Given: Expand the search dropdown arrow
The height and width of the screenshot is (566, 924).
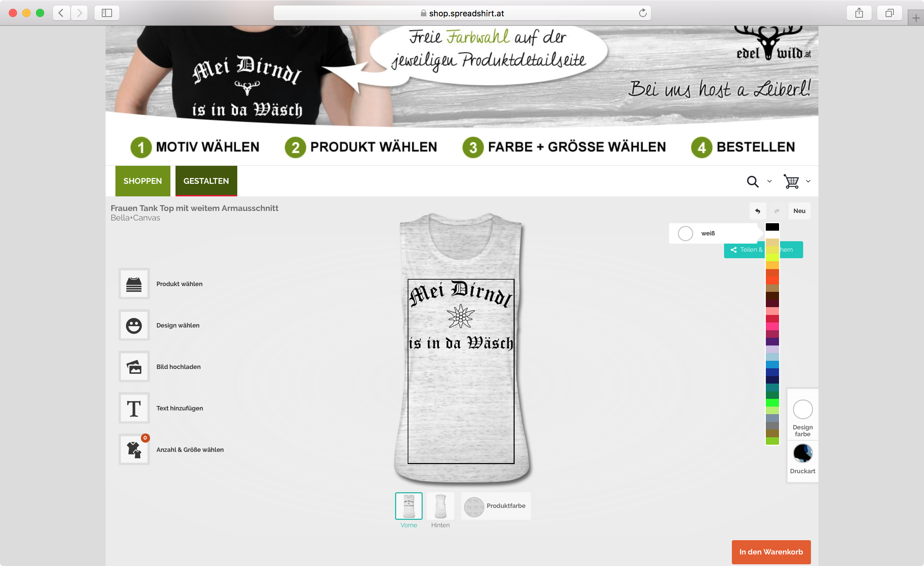Looking at the screenshot, I should [770, 181].
